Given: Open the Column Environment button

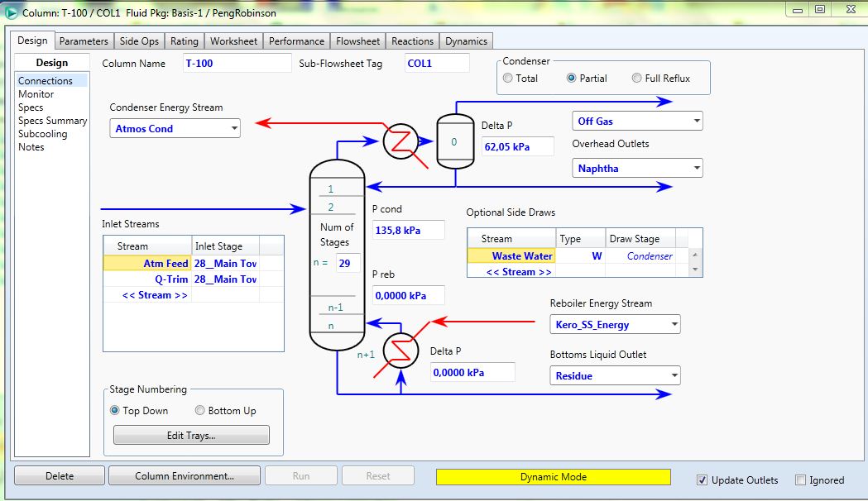Looking at the screenshot, I should point(185,476).
